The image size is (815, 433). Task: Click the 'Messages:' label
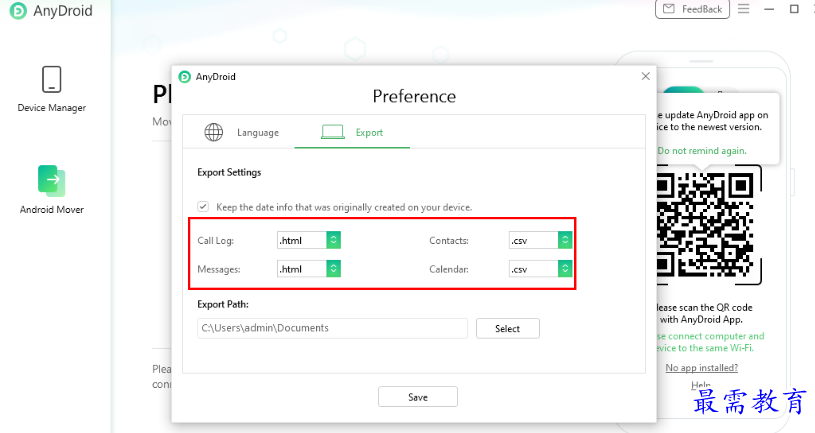tap(219, 269)
